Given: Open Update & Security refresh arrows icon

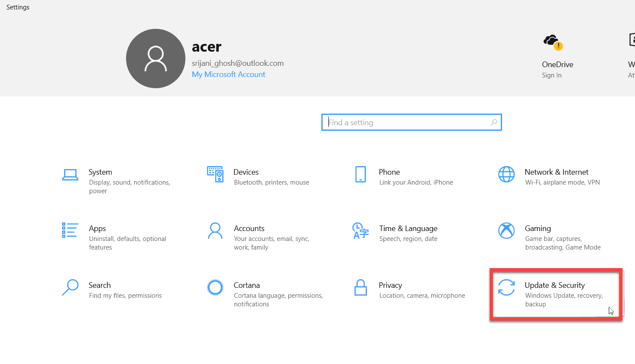Looking at the screenshot, I should click(x=506, y=287).
